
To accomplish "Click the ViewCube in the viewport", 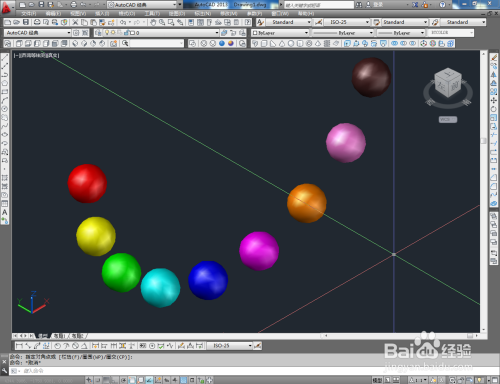I will [x=448, y=84].
